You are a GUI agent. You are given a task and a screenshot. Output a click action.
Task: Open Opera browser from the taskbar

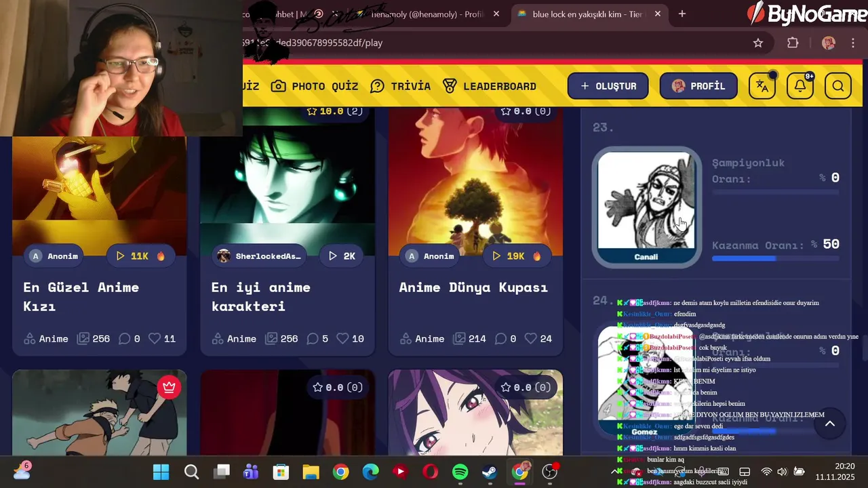(430, 472)
